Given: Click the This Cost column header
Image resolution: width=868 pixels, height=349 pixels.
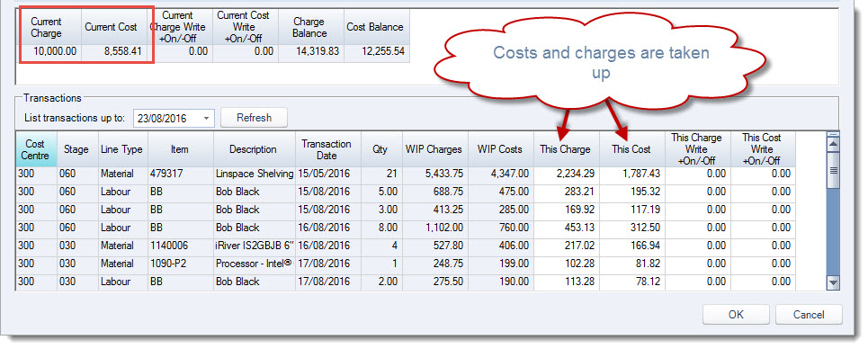Looking at the screenshot, I should tap(632, 149).
